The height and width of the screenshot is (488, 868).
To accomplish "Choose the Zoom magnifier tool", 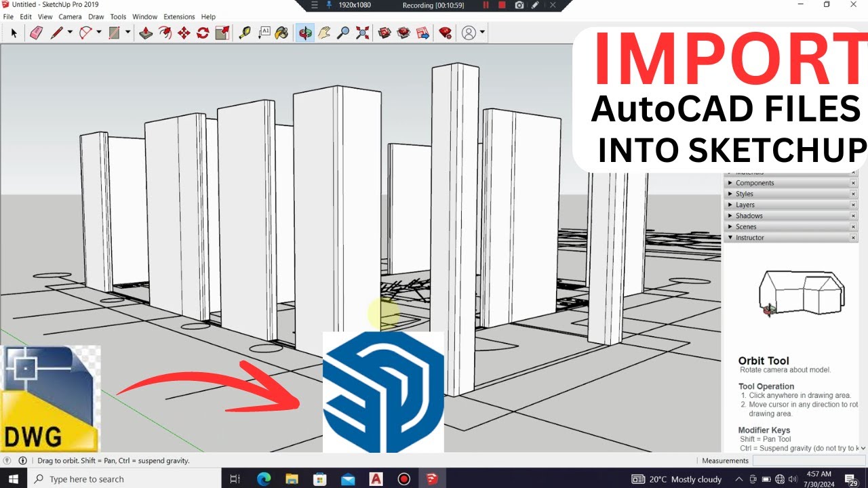I will (x=343, y=32).
